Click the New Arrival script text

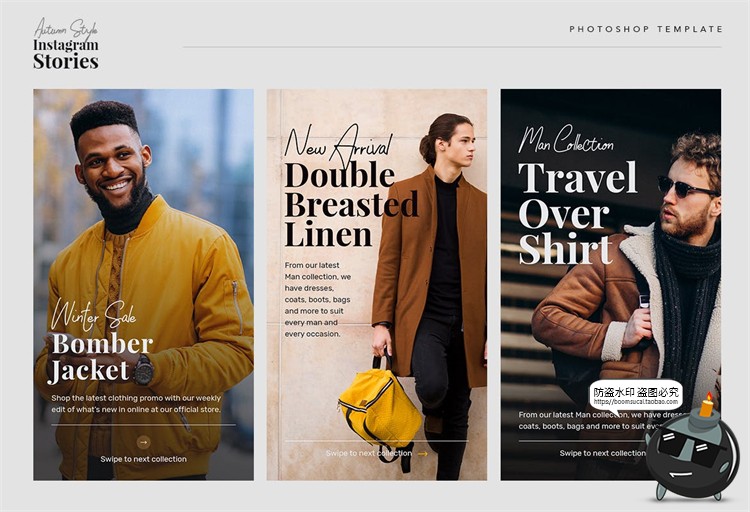coord(338,143)
